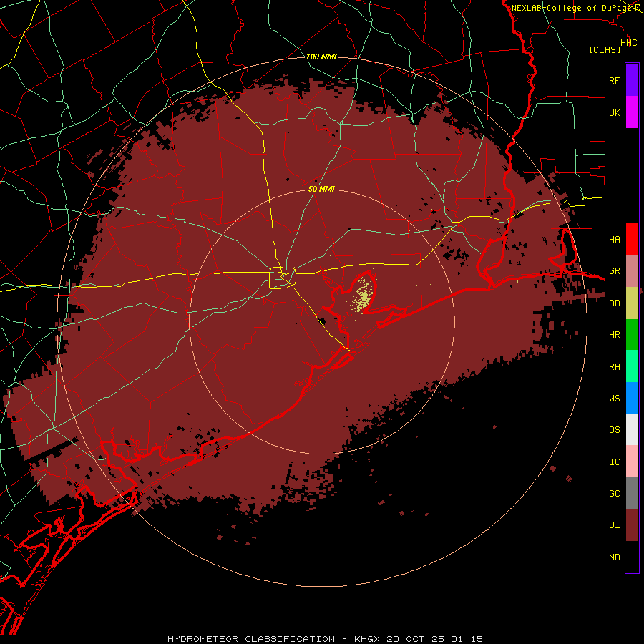644x644 pixels.
Task: Select the yellow BD legend swatch
Action: 632,303
